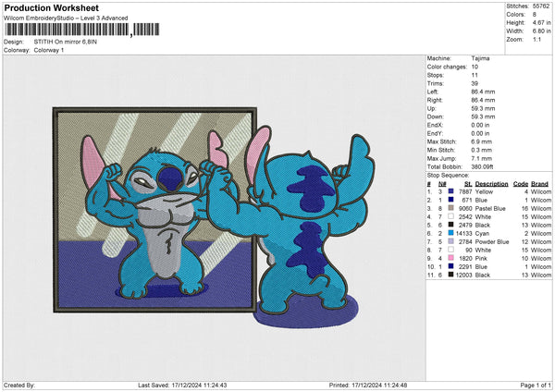This screenshot has width=555, height=392.
Task: Select the 'Pastel Blue' description text
Action: (x=490, y=208)
